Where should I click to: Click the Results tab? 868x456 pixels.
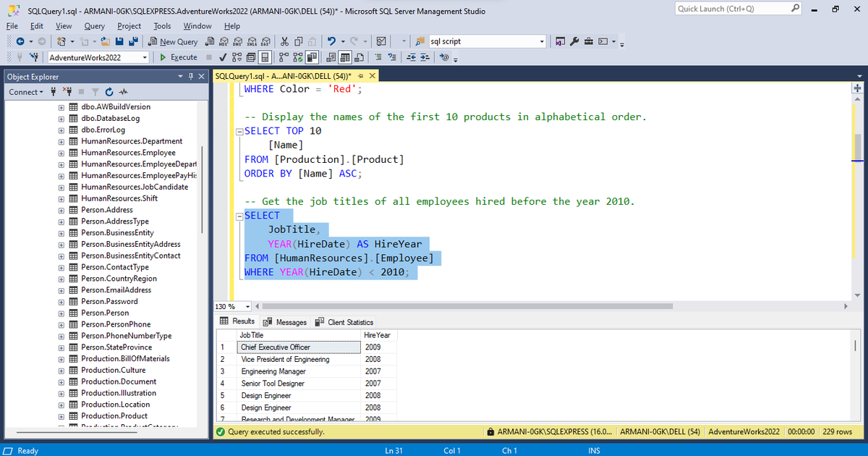pyautogui.click(x=237, y=321)
